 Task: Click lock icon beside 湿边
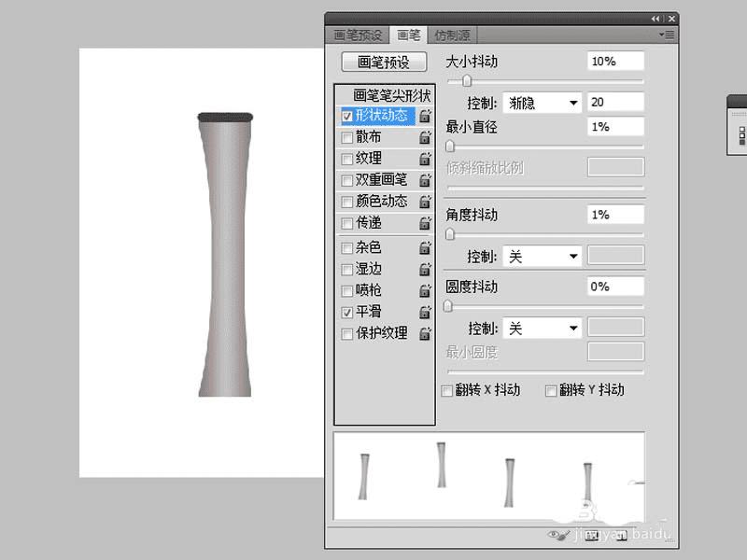[x=425, y=270]
